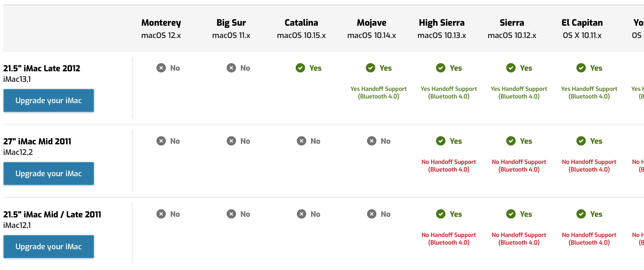Click the gray X icon under Monterey for iMac13,1
The image size is (644, 270).
pyautogui.click(x=161, y=68)
